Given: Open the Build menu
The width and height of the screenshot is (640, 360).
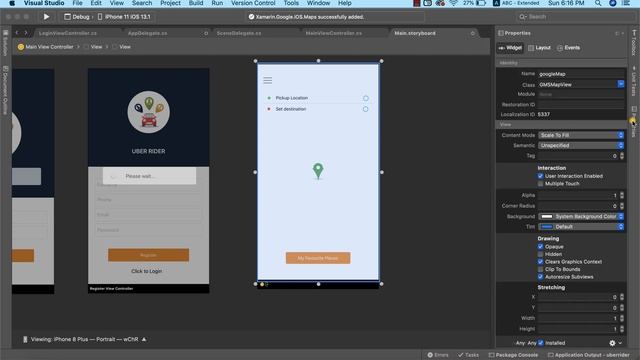Looking at the screenshot, I should pyautogui.click(x=196, y=3).
